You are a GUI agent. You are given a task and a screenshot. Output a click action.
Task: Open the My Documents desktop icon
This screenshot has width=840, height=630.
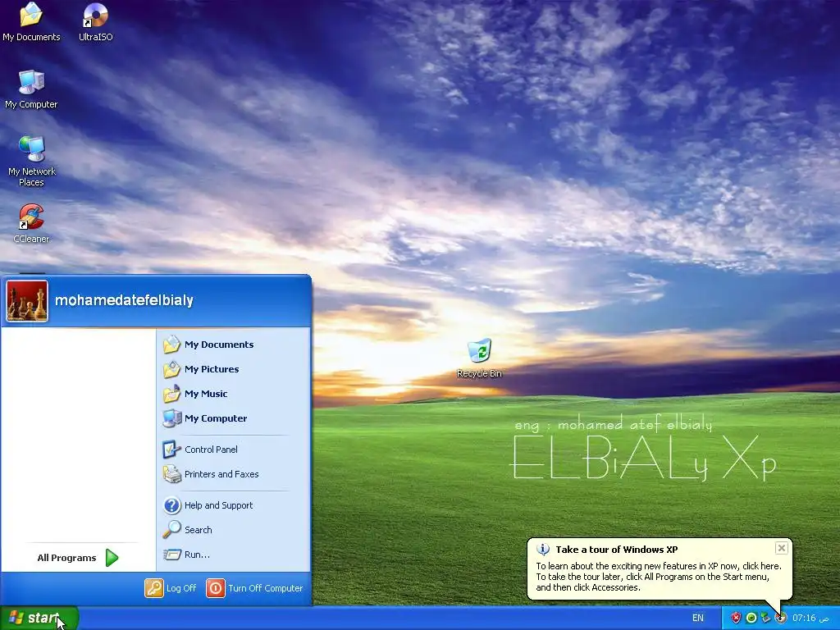(31, 21)
